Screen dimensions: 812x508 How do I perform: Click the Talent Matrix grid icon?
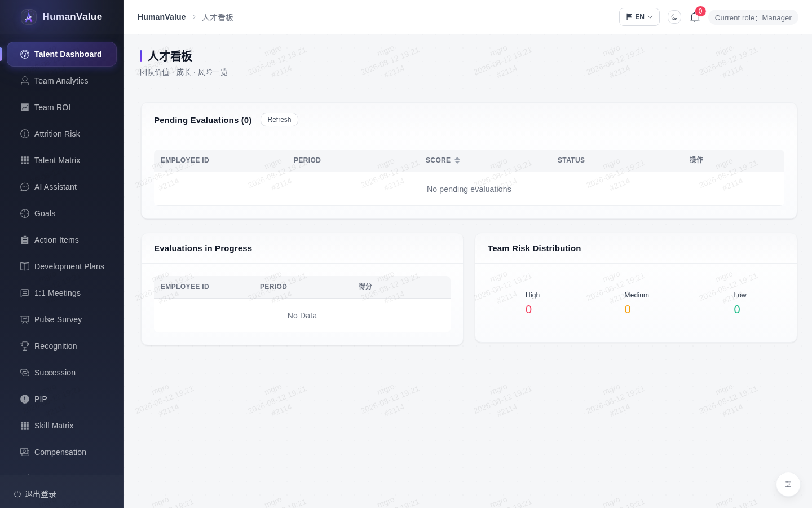click(25, 160)
